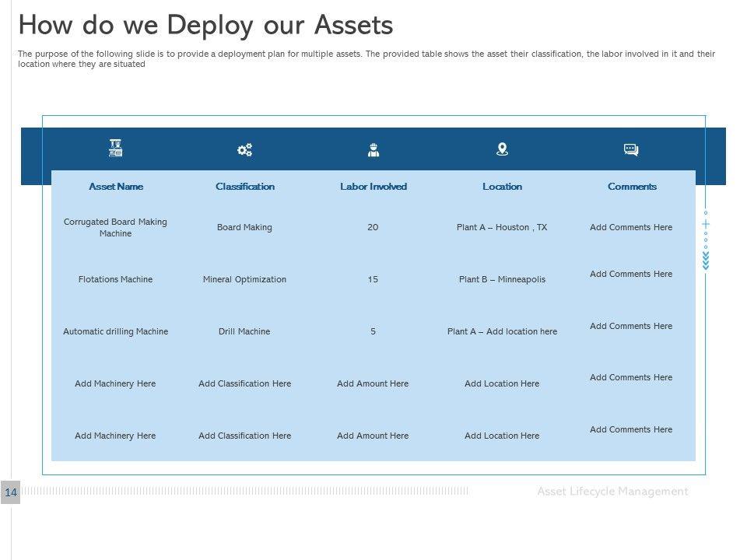
Task: Click 'Plant A – Houston , TX' cell
Action: 502,227
